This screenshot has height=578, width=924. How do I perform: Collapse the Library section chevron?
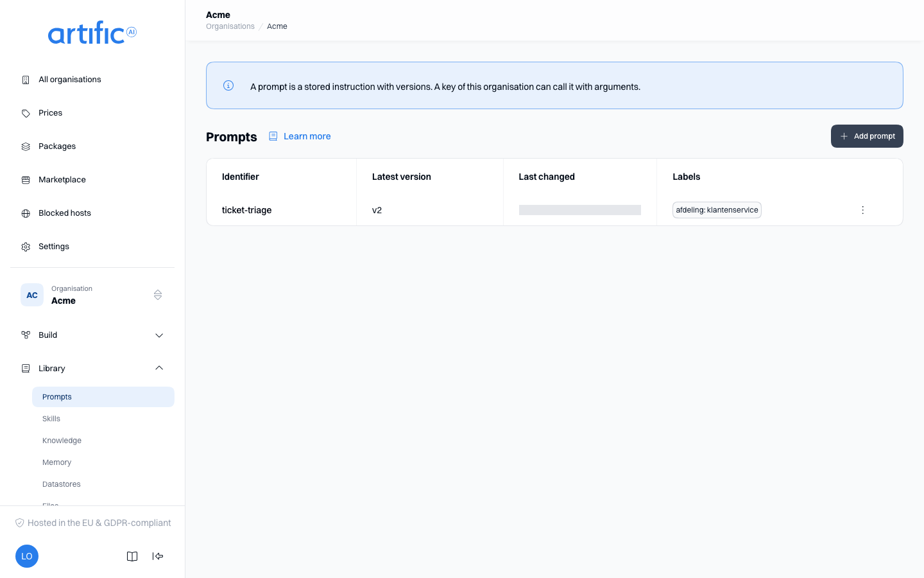pos(159,369)
